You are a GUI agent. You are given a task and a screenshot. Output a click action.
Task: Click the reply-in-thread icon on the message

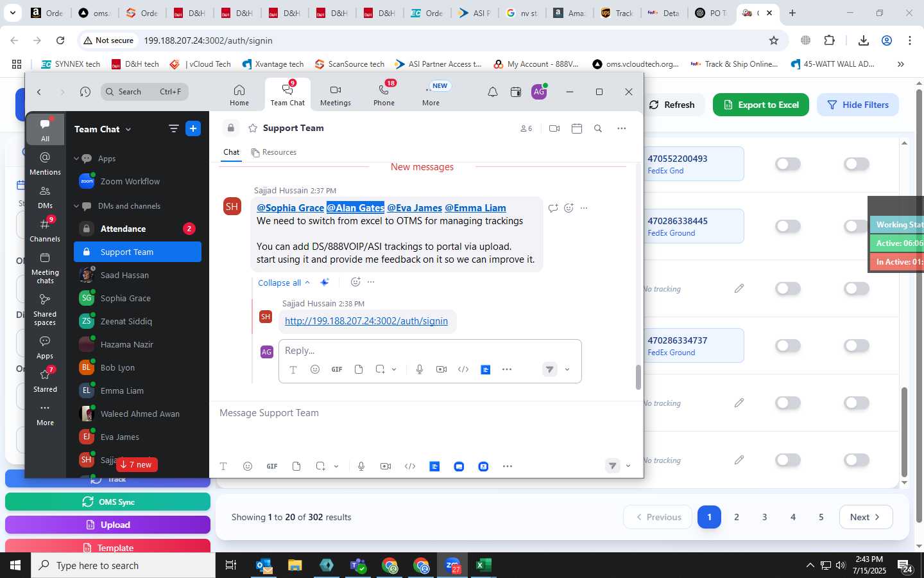tap(553, 208)
